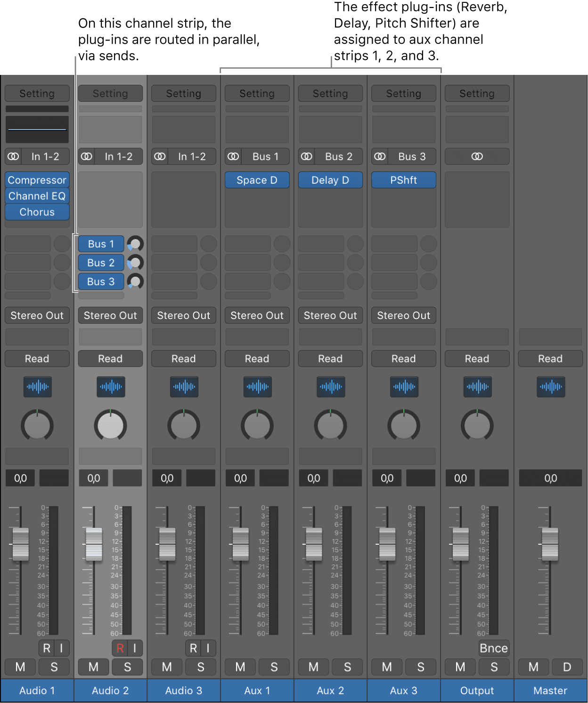588x703 pixels.
Task: Select the Output channel name
Action: (477, 691)
